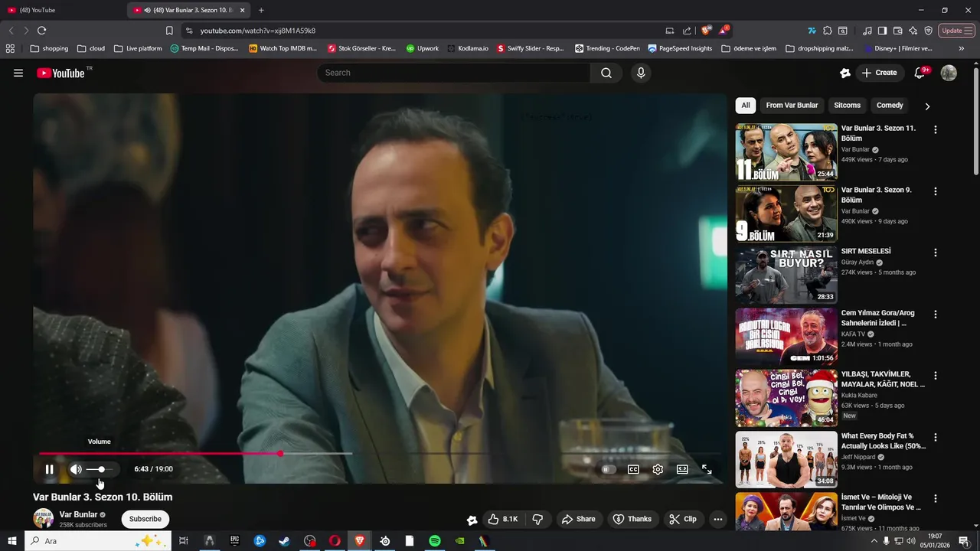Open SIRT MESELESİ video thumbnail
This screenshot has height=551, width=980.
(786, 275)
